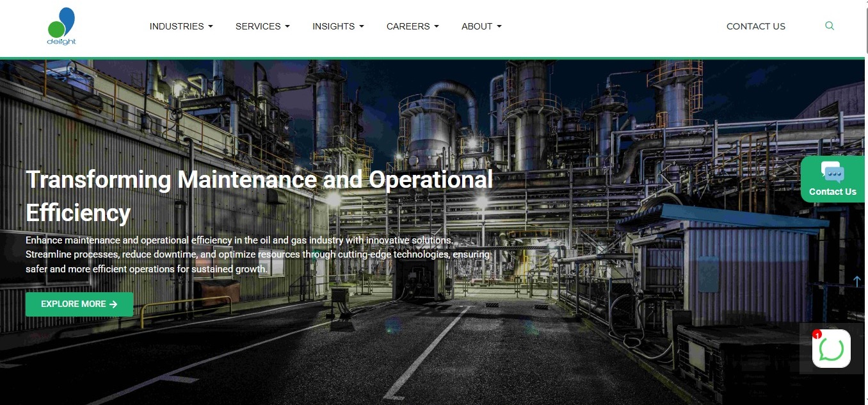
Task: Click the Delight company logo
Action: (61, 26)
